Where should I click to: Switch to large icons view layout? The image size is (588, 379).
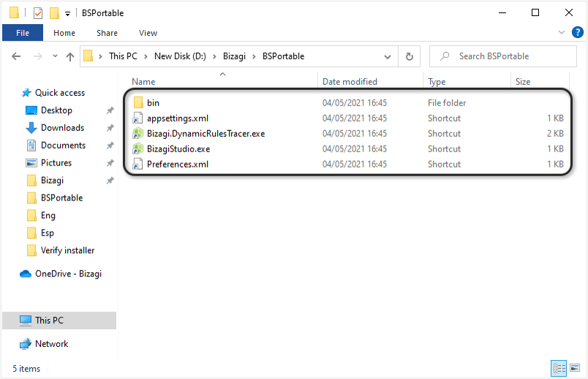click(575, 368)
